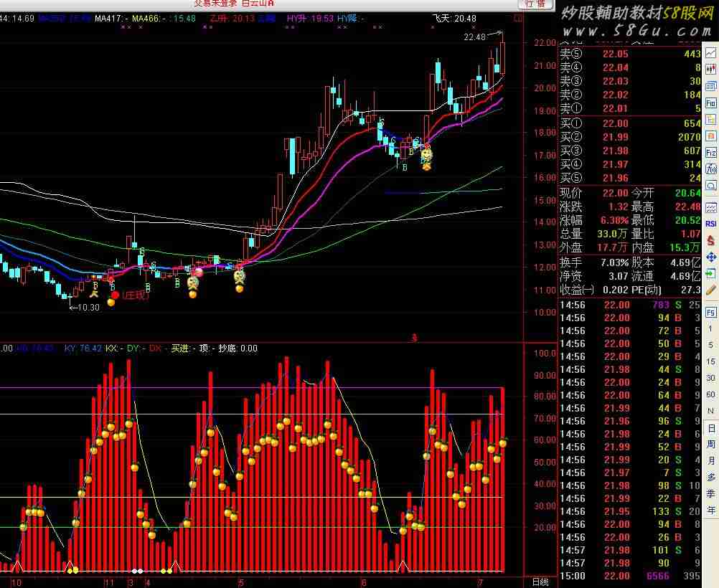Switch to 60-minute period

(x=711, y=394)
